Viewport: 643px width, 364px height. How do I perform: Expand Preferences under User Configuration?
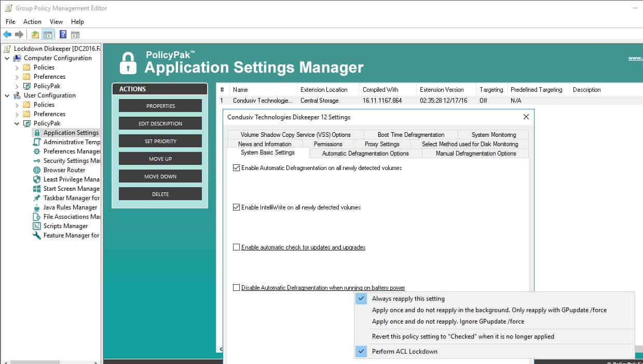tap(17, 114)
